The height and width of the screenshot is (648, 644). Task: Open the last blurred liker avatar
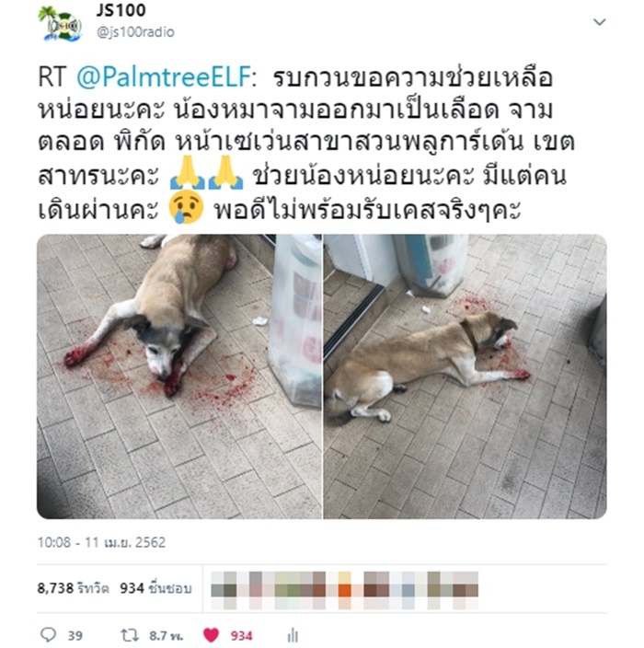point(466,590)
